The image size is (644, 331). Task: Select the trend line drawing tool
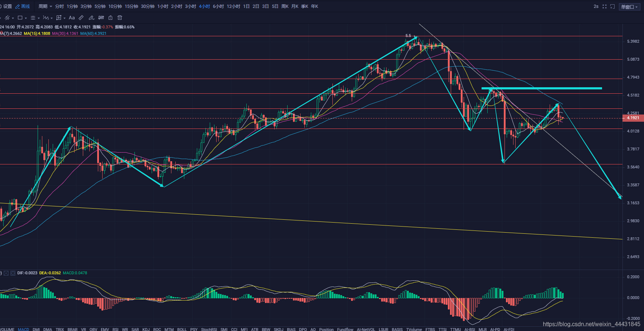tap(7, 18)
